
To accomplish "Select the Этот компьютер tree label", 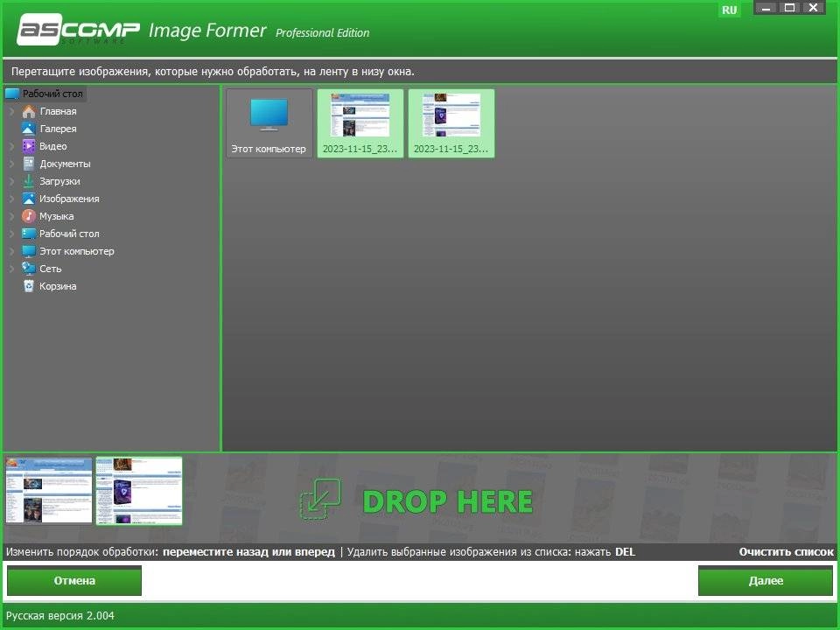I will [77, 251].
